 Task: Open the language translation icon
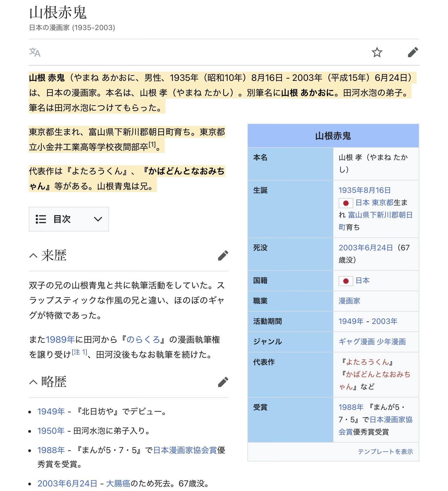(x=35, y=52)
